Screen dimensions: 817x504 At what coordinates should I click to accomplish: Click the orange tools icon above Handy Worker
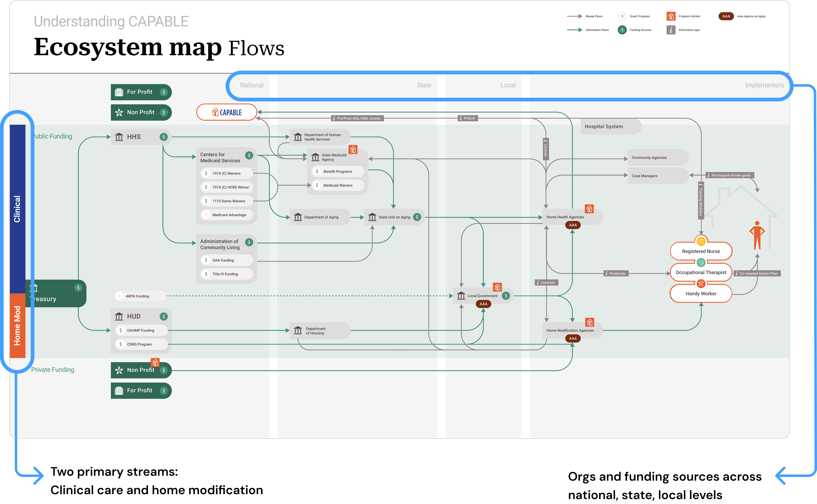pyautogui.click(x=701, y=284)
